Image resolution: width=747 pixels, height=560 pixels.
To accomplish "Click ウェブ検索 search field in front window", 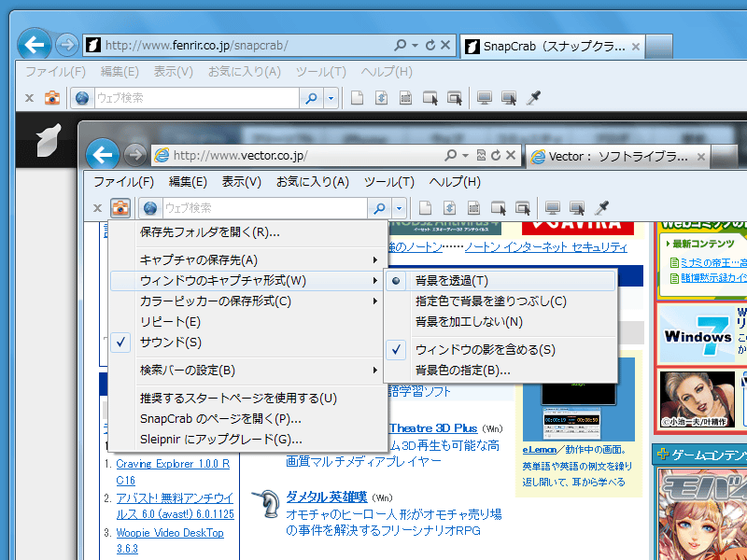I will [x=265, y=208].
